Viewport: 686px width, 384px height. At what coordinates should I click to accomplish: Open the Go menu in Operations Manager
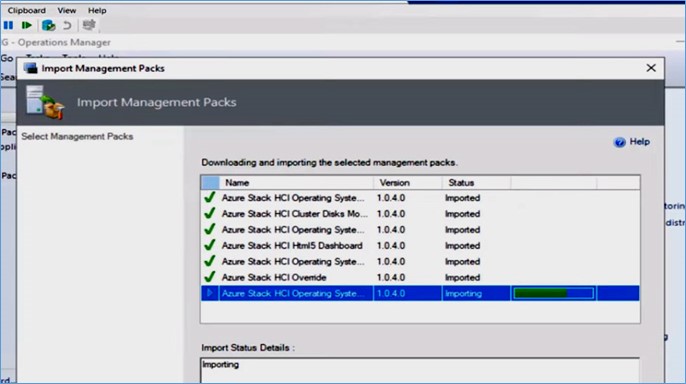pyautogui.click(x=7, y=58)
